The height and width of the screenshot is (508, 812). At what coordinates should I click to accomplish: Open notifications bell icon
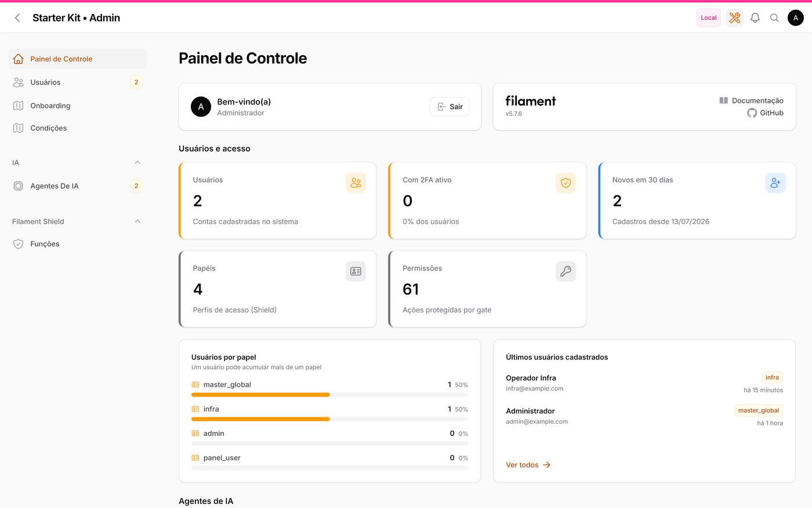pos(755,18)
